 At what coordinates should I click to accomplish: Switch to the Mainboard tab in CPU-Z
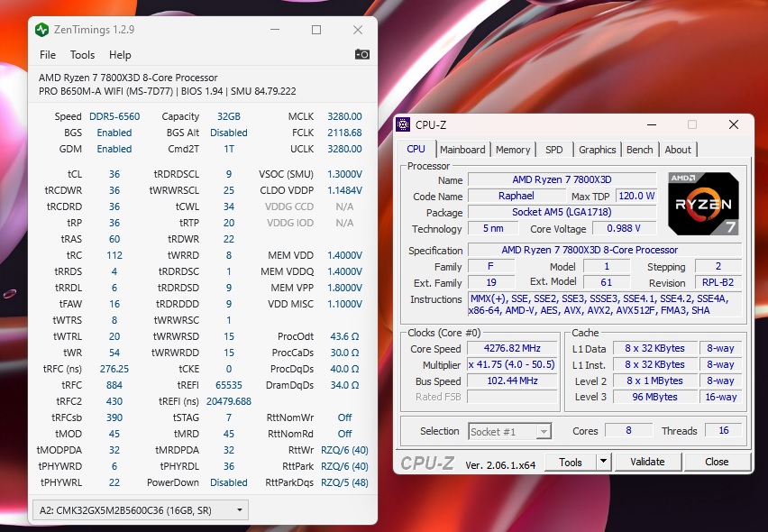[462, 150]
